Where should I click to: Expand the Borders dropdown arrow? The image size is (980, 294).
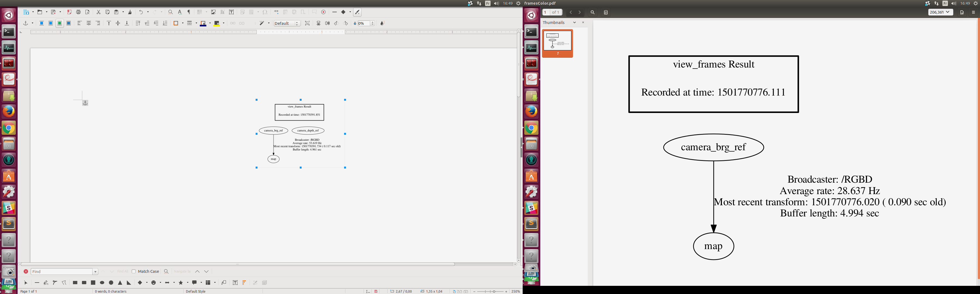183,23
